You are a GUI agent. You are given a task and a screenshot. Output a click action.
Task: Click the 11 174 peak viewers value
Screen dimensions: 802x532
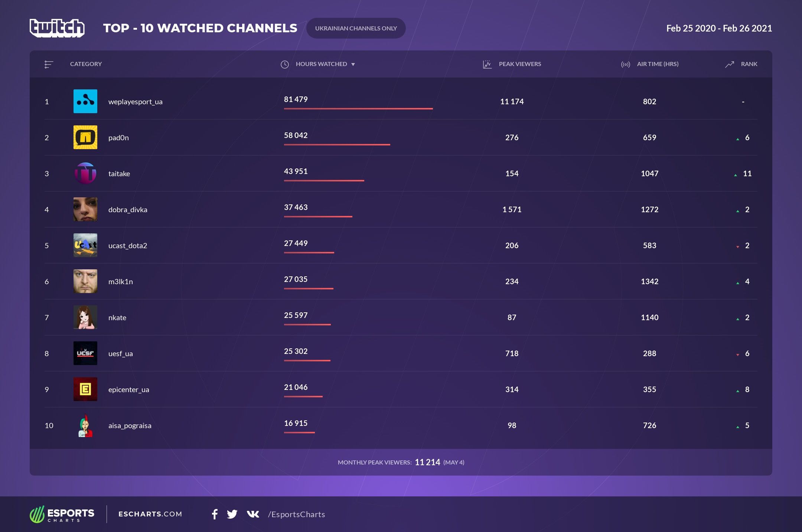click(512, 102)
